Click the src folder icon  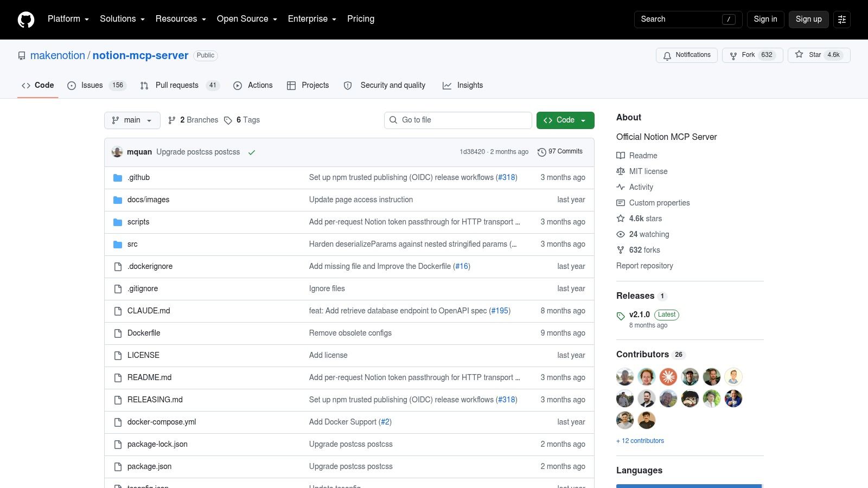click(118, 245)
